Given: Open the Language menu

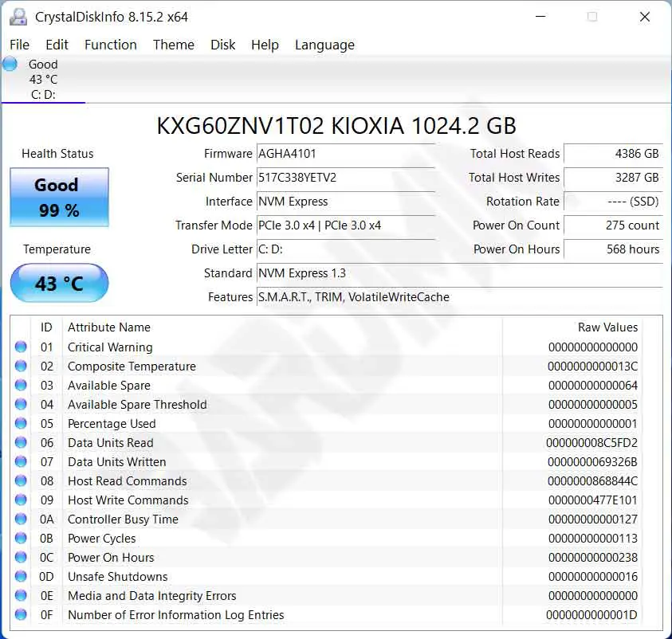Looking at the screenshot, I should click(x=325, y=45).
